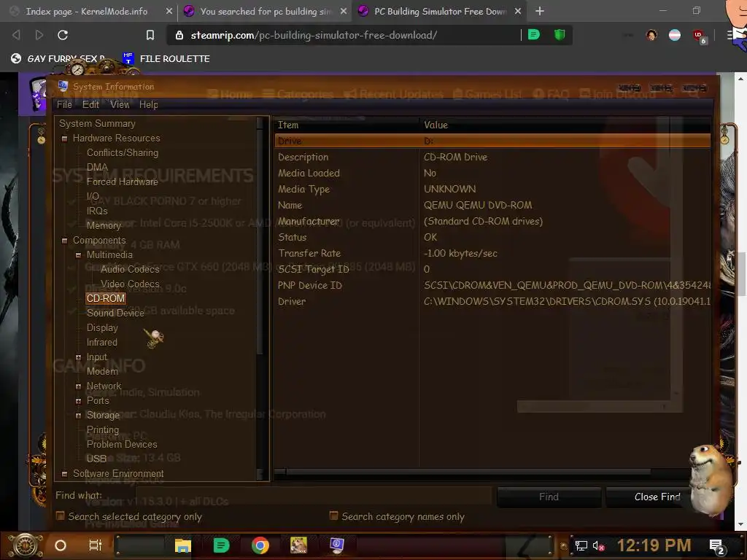Click the browser back arrow

(x=16, y=35)
